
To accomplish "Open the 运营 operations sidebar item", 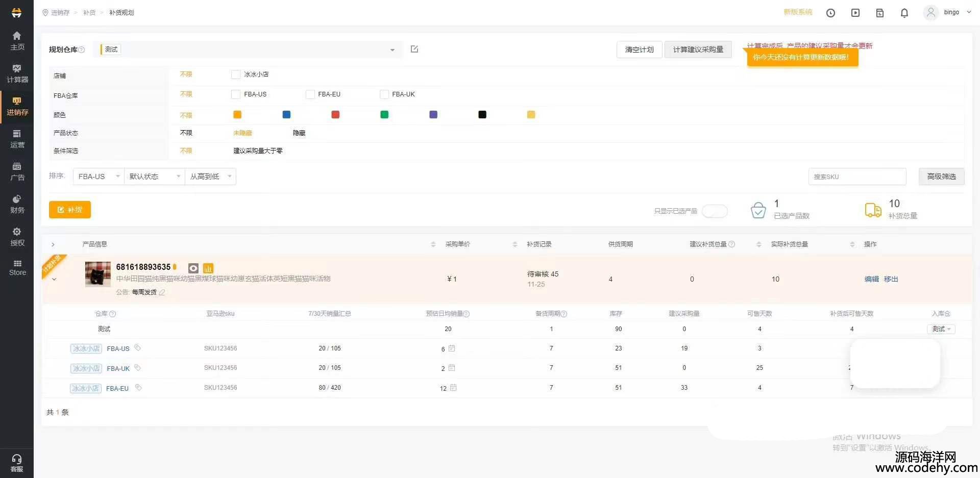I will tap(17, 139).
